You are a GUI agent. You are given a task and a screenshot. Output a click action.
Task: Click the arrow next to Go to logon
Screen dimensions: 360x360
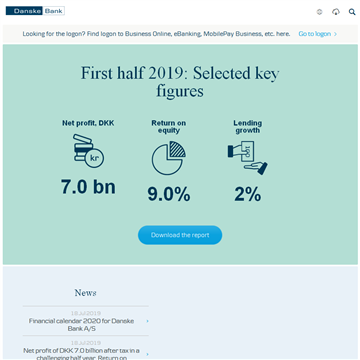[x=335, y=34]
